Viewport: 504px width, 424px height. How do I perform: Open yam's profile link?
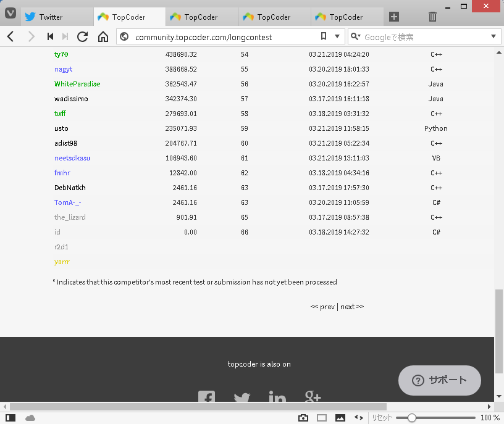62,262
